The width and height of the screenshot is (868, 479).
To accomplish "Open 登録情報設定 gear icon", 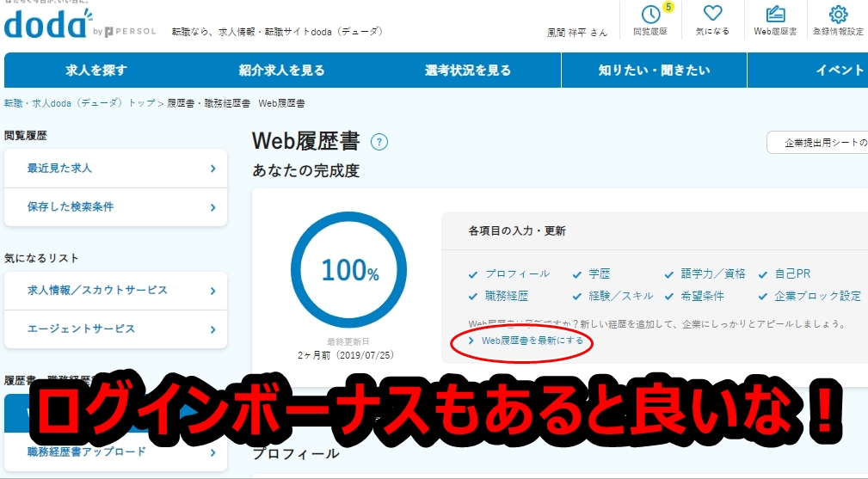I will click(x=838, y=15).
